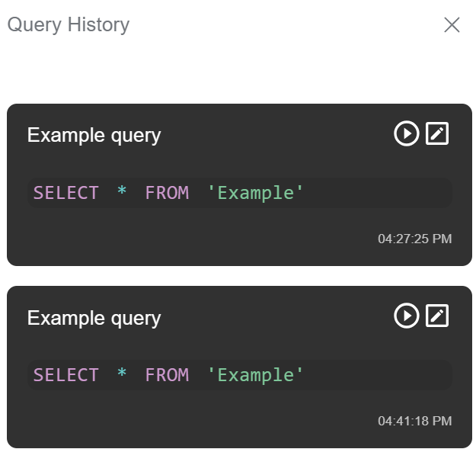The height and width of the screenshot is (449, 476).
Task: Select the first Example query title
Action: [x=94, y=135]
